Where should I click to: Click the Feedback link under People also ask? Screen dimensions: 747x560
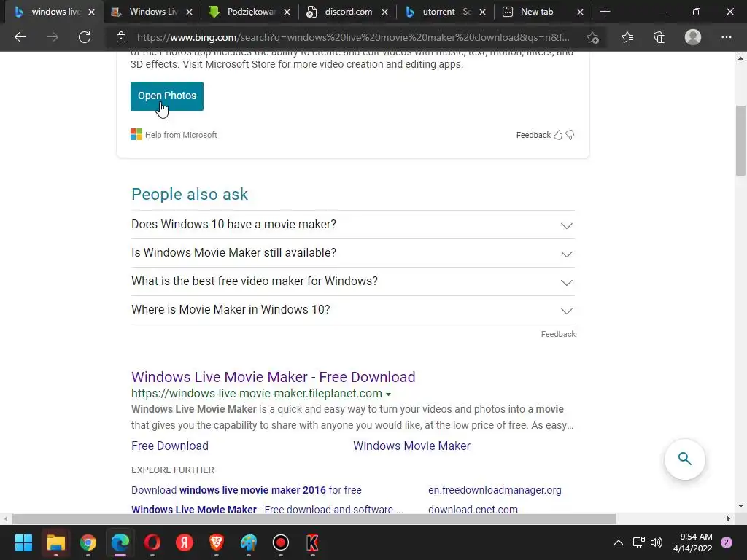point(558,334)
